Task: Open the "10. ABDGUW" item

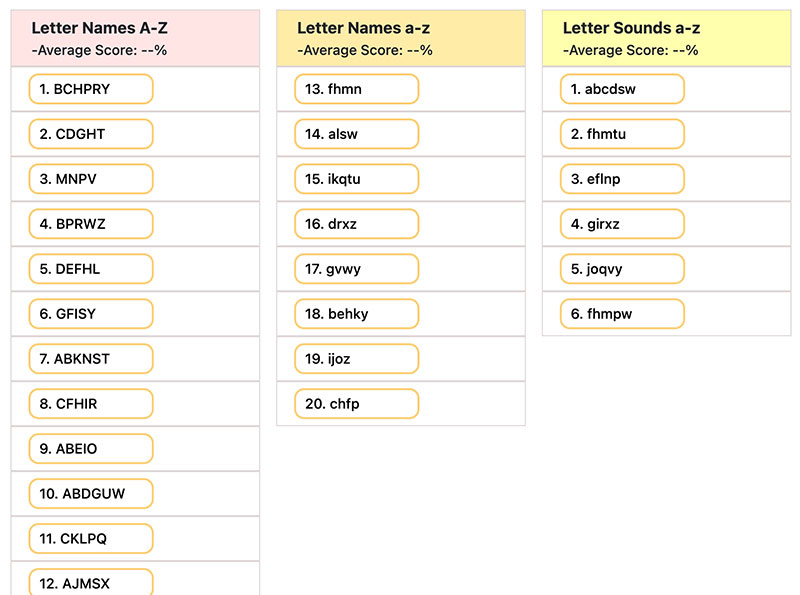Action: (89, 493)
